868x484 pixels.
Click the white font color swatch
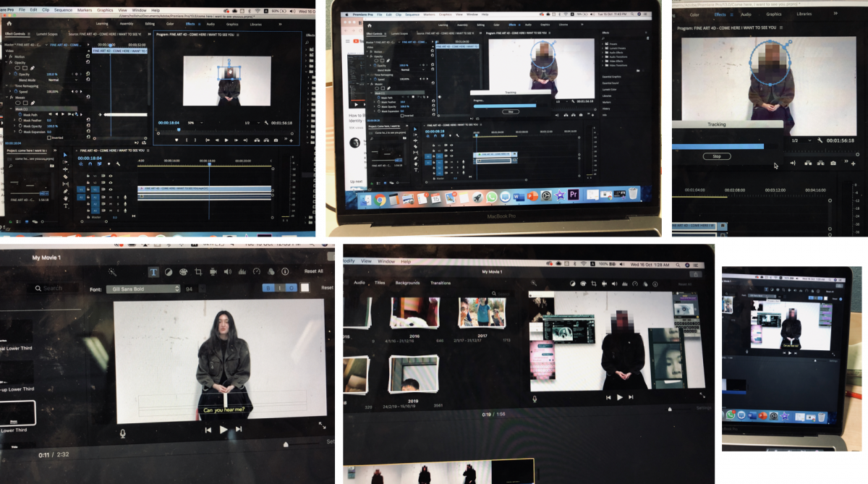[x=305, y=288]
